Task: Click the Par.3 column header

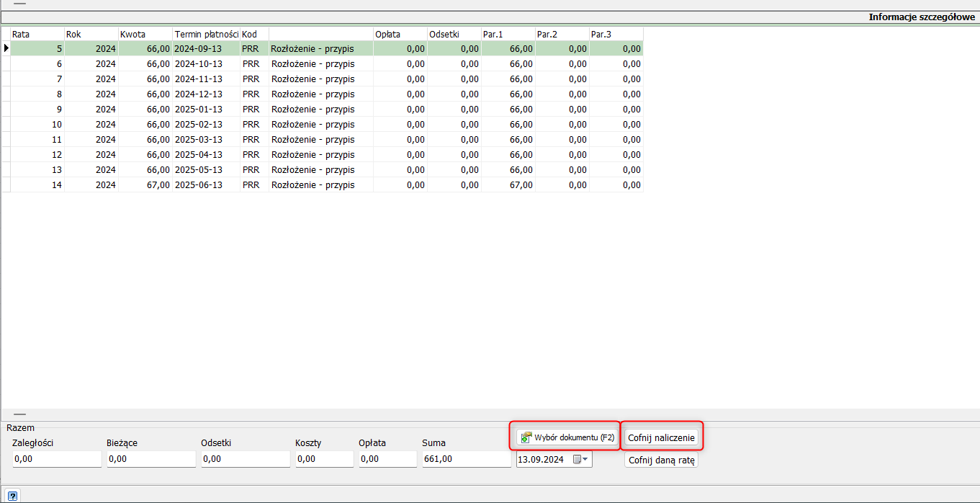Action: coord(616,34)
